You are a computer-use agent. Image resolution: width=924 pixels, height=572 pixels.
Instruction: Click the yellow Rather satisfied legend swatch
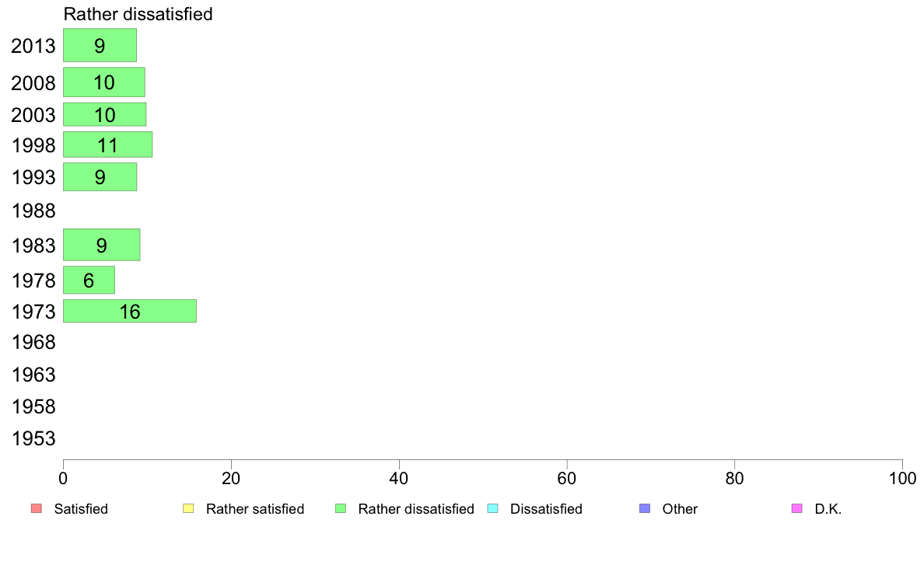point(187,509)
